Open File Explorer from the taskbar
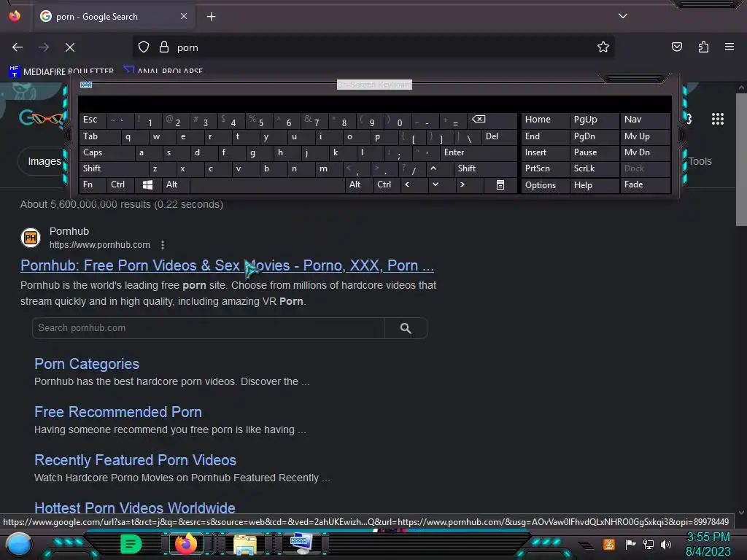Viewport: 747px width, 560px height. 245,544
